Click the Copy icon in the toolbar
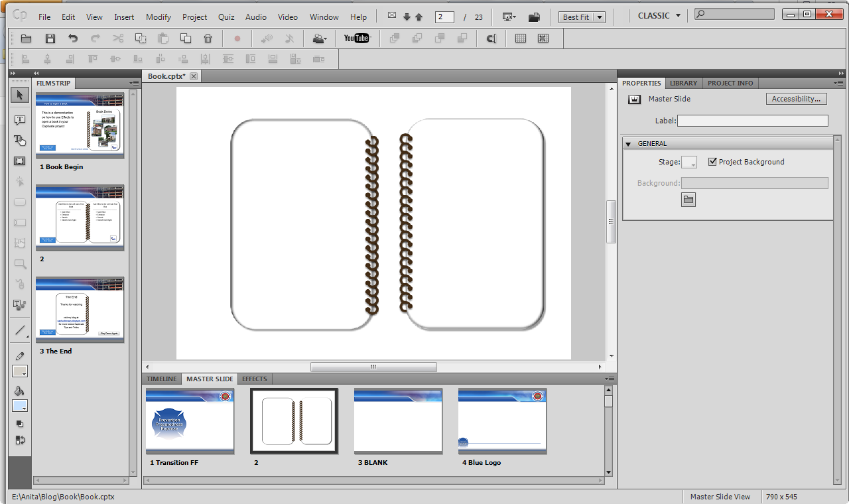849x504 pixels. [x=141, y=38]
